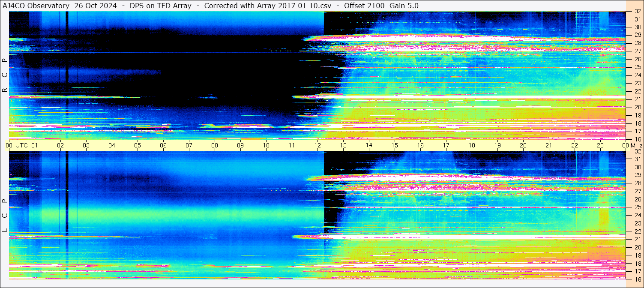Select the 10 hour tick label
Viewport: 644px width, 288px height.
click(266, 145)
